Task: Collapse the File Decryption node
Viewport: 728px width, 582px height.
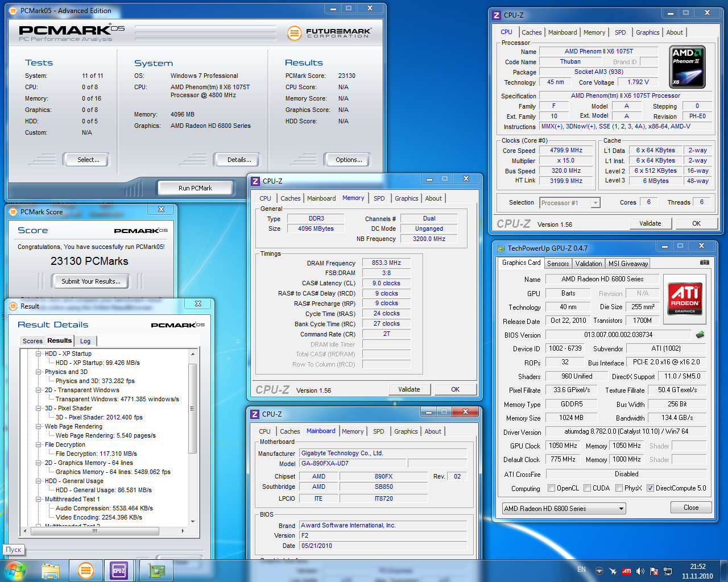Action: click(x=39, y=444)
